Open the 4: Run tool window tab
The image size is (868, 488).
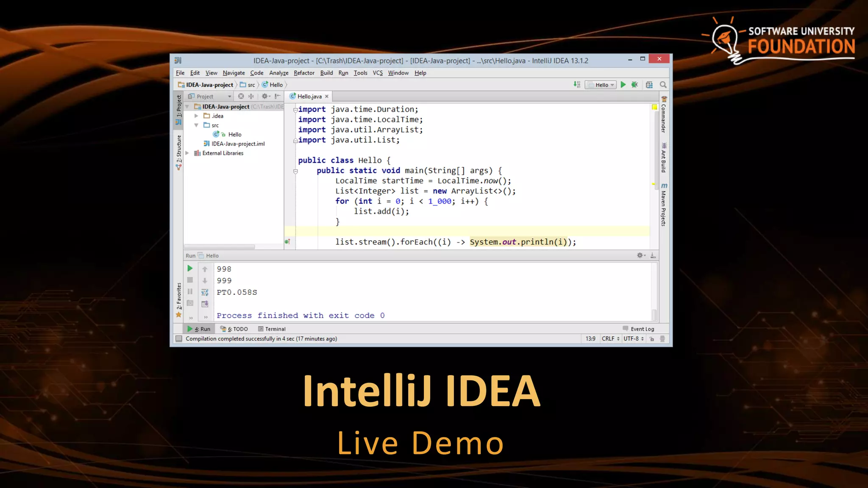199,329
